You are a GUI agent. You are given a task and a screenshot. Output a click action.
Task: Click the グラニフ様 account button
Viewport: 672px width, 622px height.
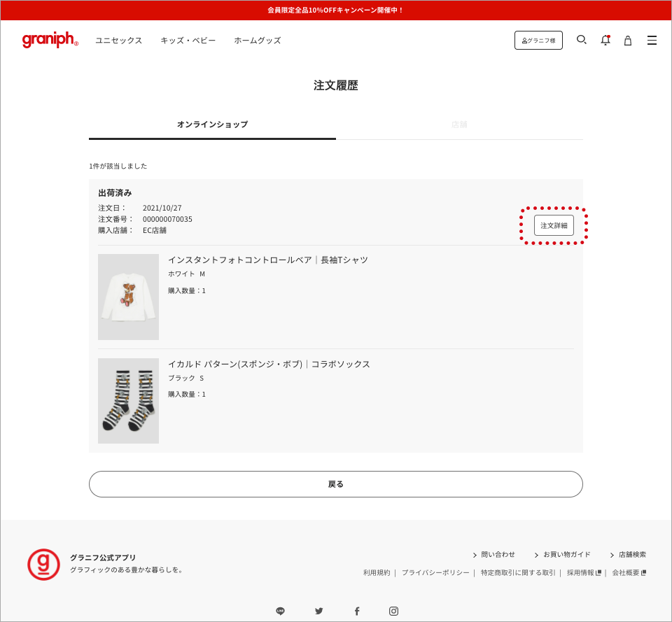538,41
